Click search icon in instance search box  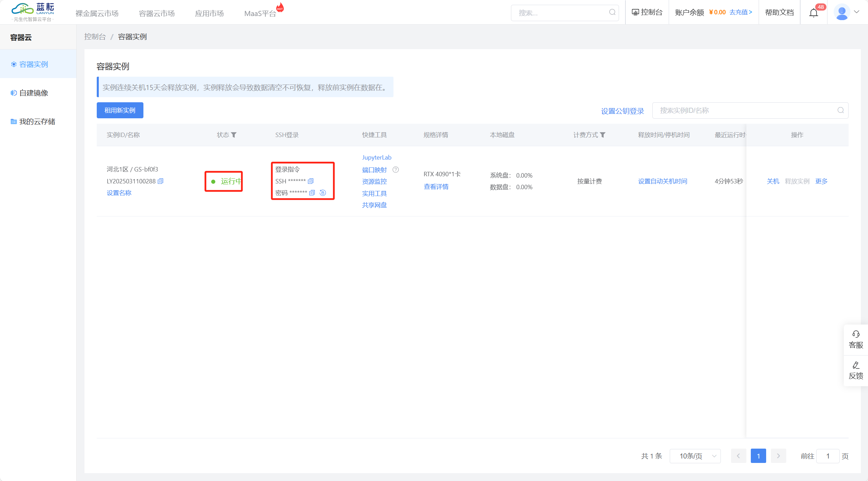point(841,110)
